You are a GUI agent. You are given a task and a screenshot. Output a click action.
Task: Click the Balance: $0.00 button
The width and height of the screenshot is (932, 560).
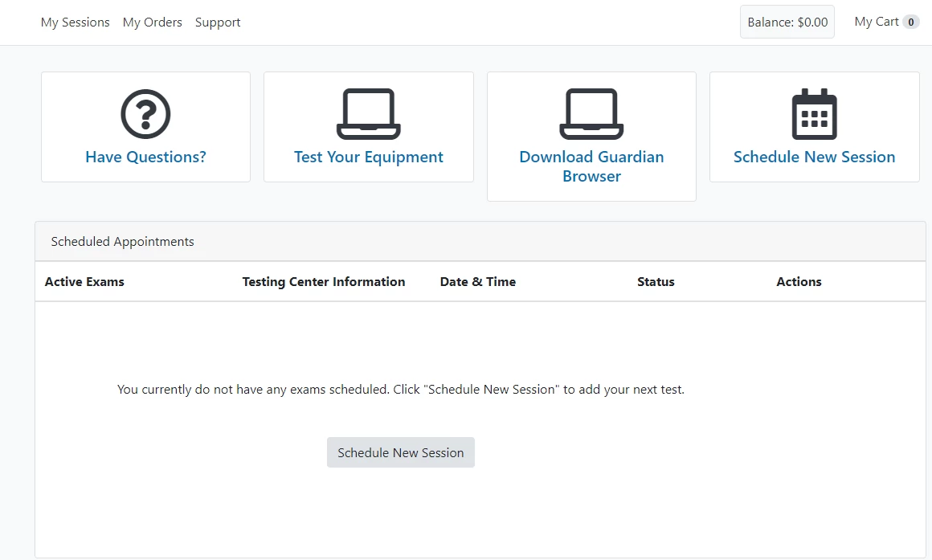tap(787, 22)
